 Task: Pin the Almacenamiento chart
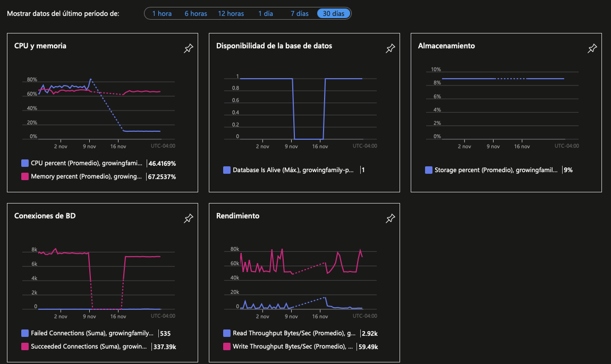pyautogui.click(x=592, y=48)
